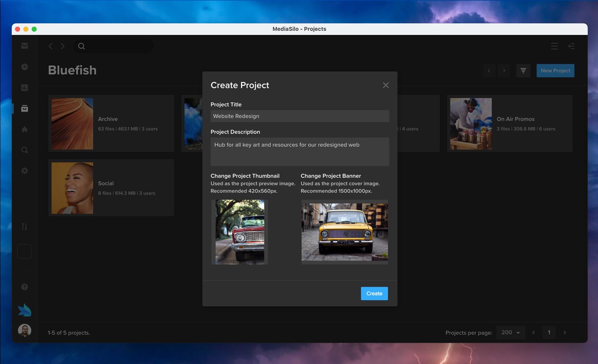Open the Social project card
The image size is (598, 364).
tap(111, 188)
